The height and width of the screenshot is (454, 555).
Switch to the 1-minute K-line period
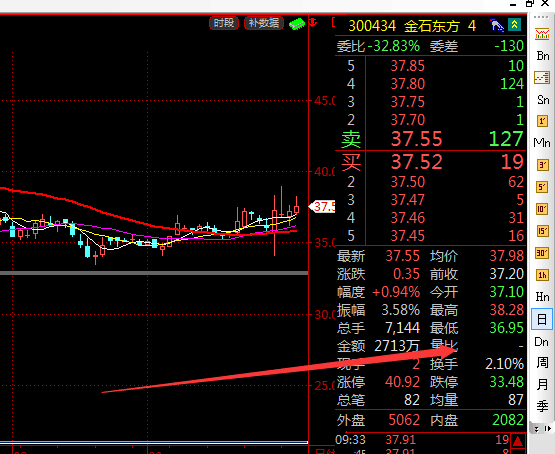pyautogui.click(x=542, y=121)
